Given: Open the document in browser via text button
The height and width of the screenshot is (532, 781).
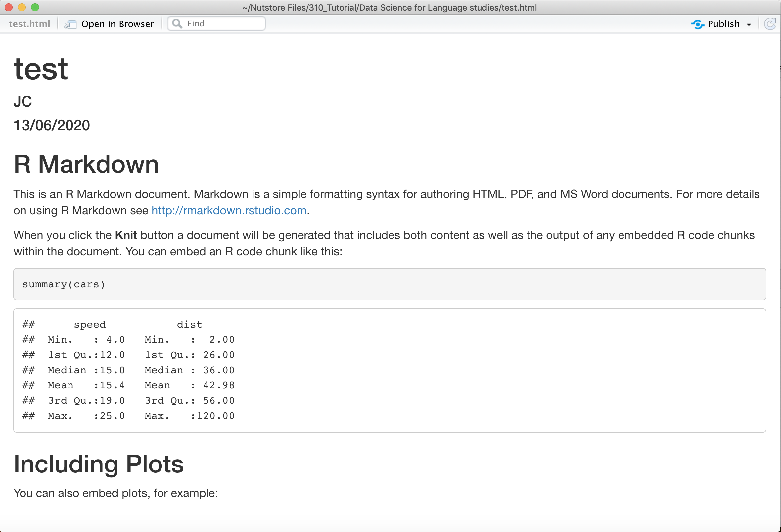Looking at the screenshot, I should [117, 24].
